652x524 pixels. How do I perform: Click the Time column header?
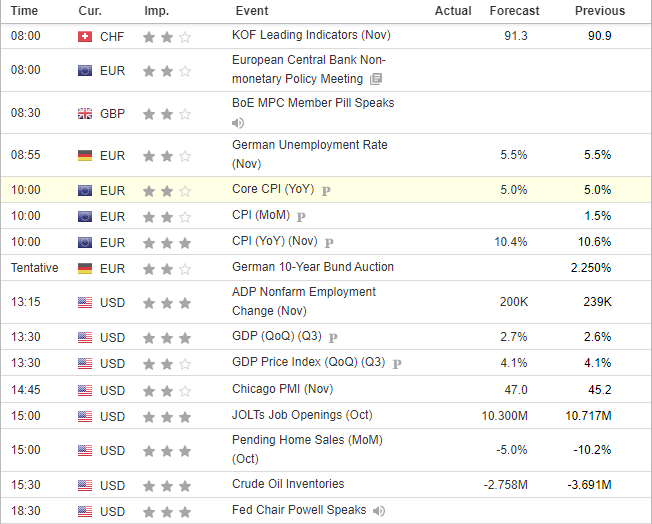(24, 11)
